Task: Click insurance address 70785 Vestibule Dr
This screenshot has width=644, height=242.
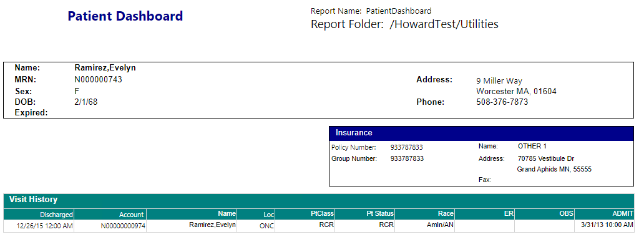Action: 546,158
